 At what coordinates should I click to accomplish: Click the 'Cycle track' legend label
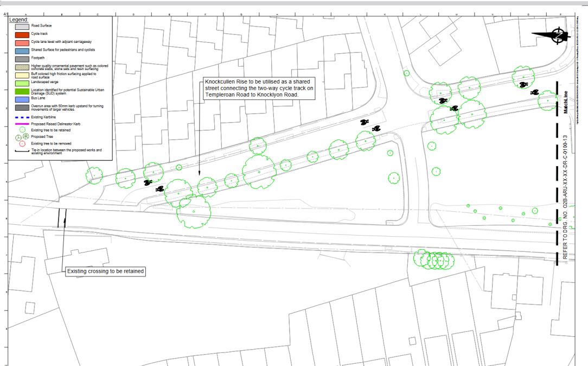point(40,34)
